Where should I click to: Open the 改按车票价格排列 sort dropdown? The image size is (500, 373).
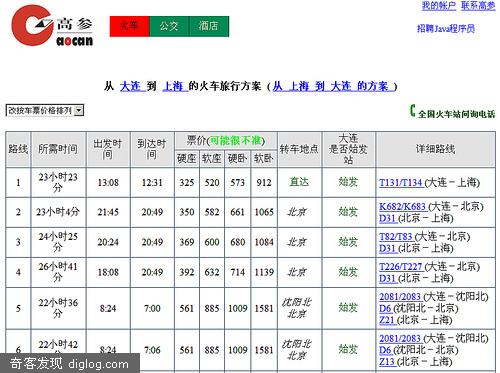45,111
